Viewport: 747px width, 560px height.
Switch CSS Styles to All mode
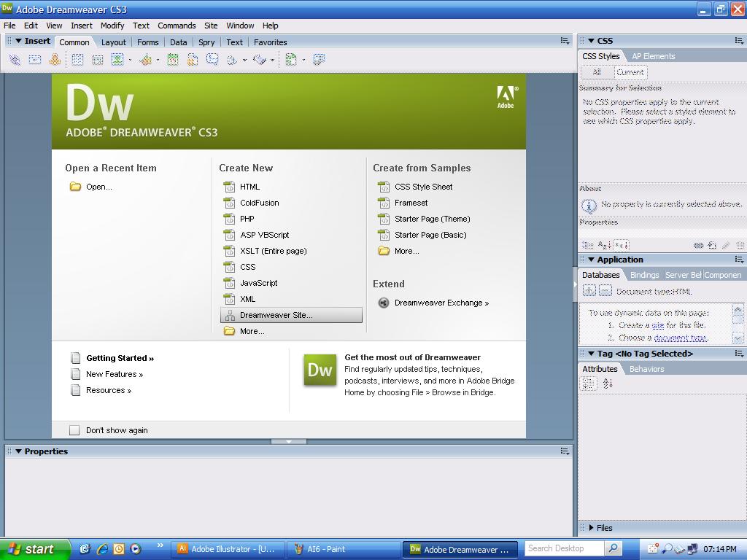coord(597,72)
